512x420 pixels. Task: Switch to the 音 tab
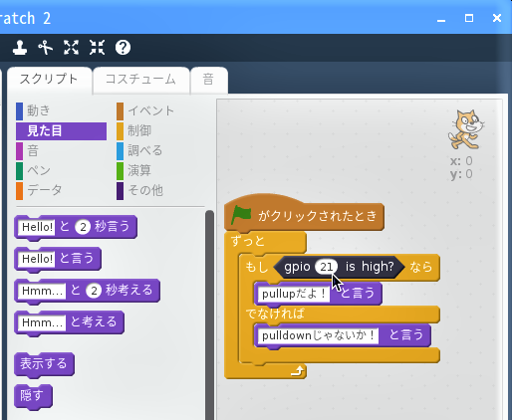pos(208,80)
